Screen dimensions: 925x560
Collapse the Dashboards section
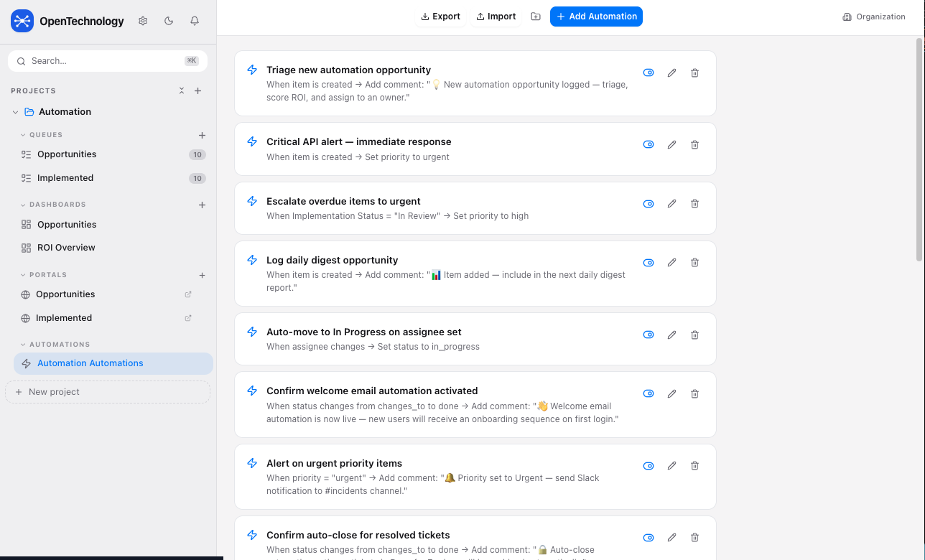(x=23, y=205)
